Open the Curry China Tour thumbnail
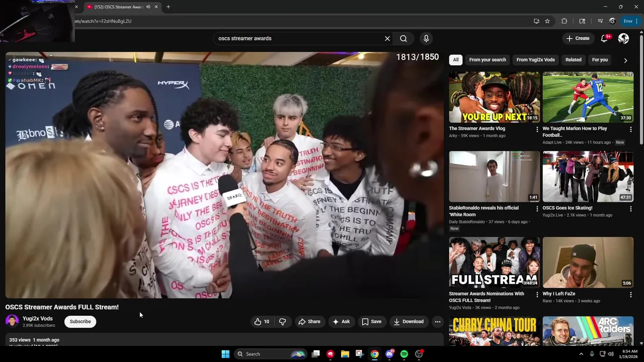The height and width of the screenshot is (362, 644). [495, 331]
